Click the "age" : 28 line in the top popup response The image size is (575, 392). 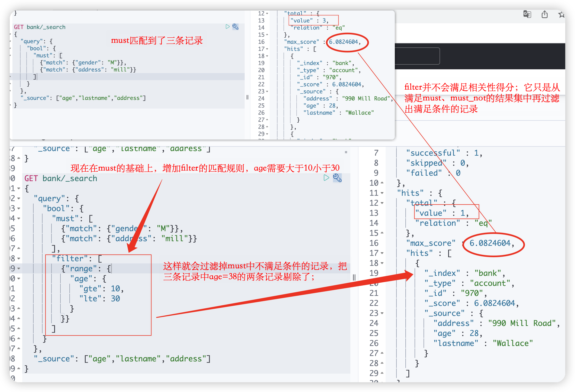click(x=321, y=106)
